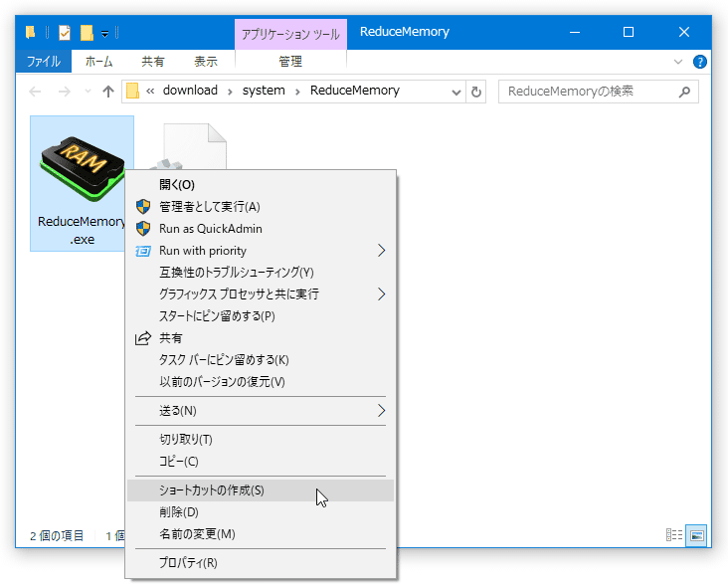The height and width of the screenshot is (587, 728).
Task: Open address bar history dropdown
Action: point(455,92)
